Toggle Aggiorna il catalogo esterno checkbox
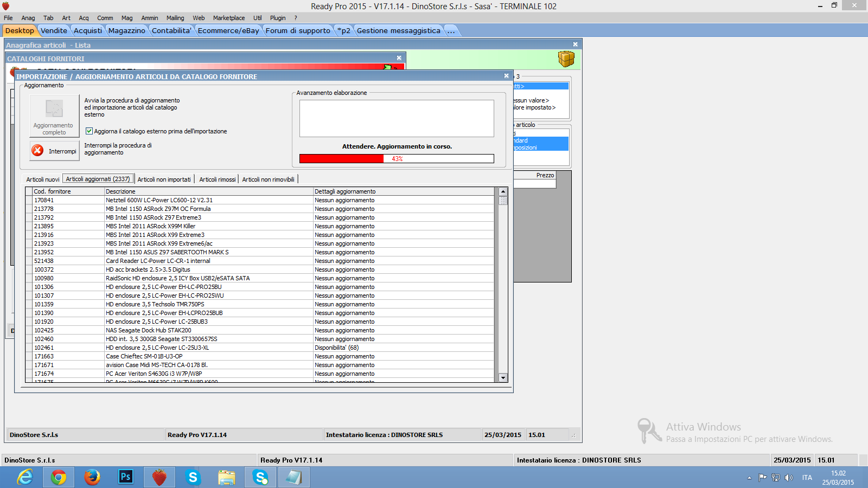The height and width of the screenshot is (488, 868). tap(89, 131)
